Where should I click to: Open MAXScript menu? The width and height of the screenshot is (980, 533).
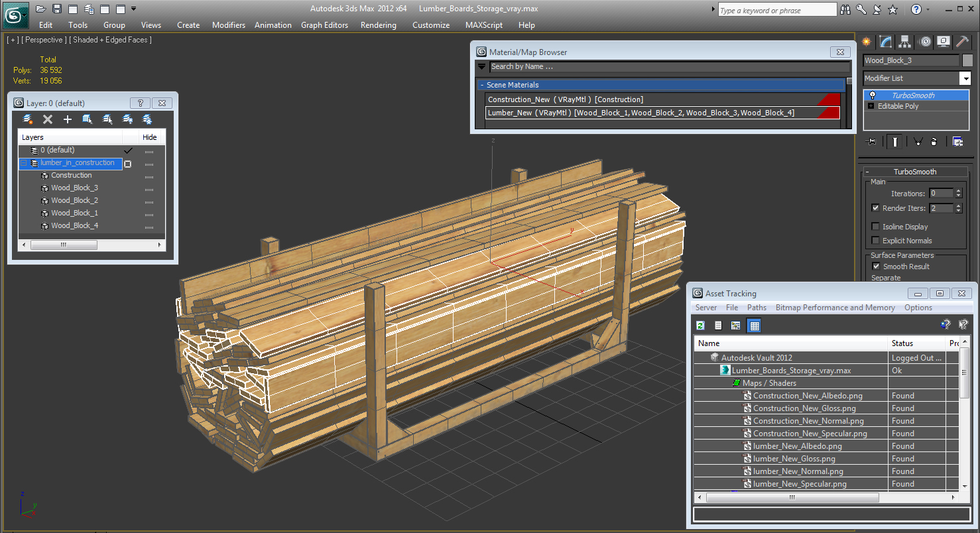click(485, 25)
